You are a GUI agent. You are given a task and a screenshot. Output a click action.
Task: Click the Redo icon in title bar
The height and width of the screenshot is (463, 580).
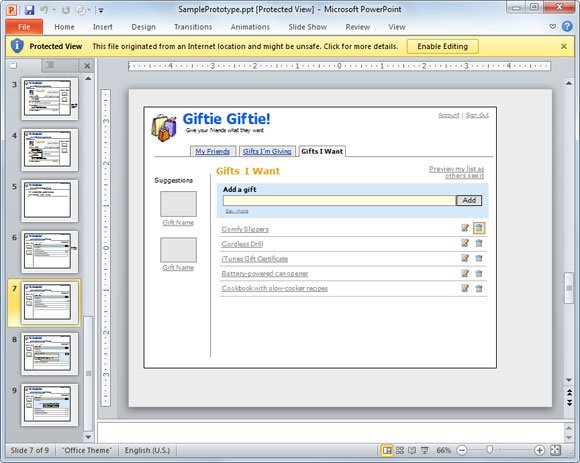[66, 10]
